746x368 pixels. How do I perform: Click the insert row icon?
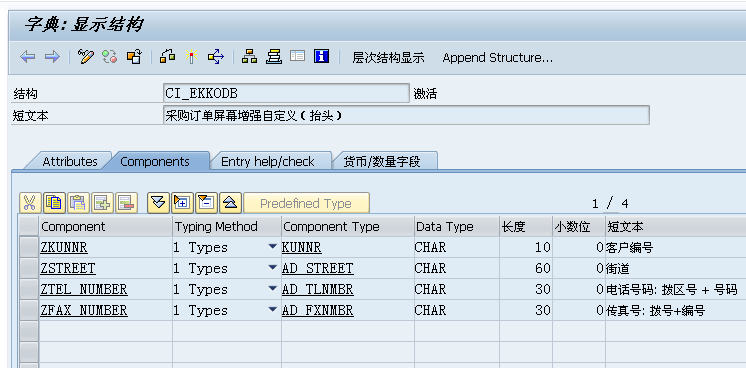[x=102, y=203]
